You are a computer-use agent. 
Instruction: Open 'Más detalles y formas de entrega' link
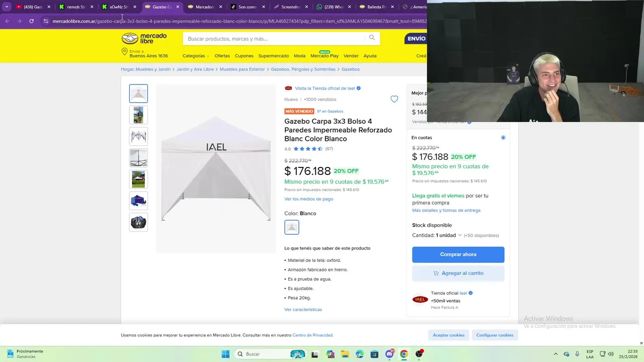[446, 211]
